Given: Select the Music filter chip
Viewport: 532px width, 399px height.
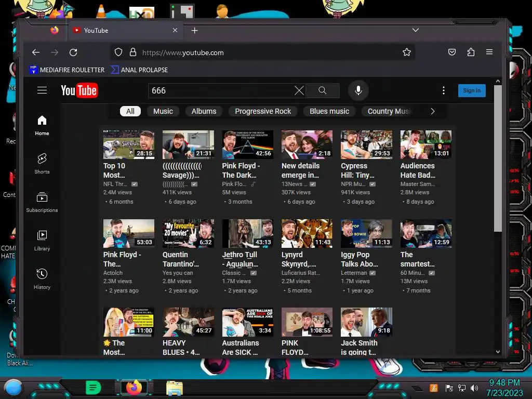Looking at the screenshot, I should click(163, 111).
